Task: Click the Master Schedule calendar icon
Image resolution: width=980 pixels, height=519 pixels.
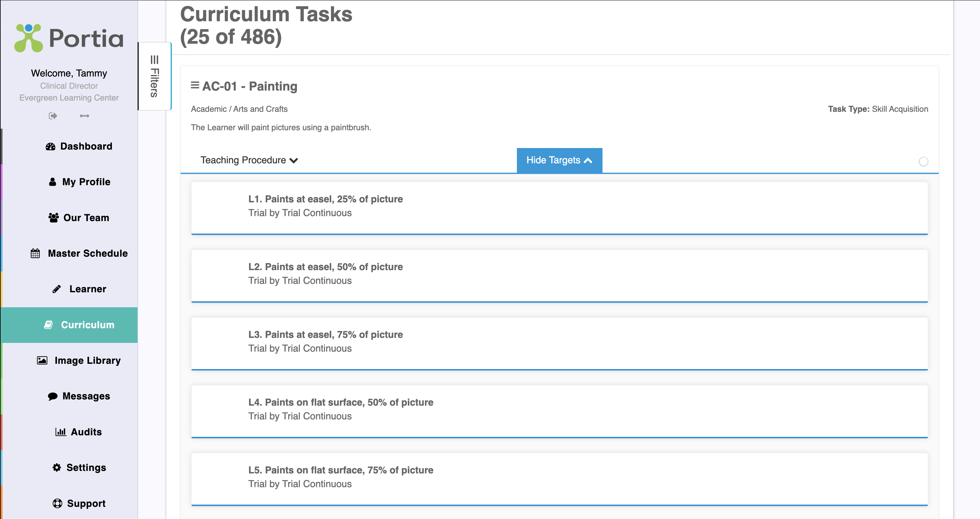Action: coord(35,254)
